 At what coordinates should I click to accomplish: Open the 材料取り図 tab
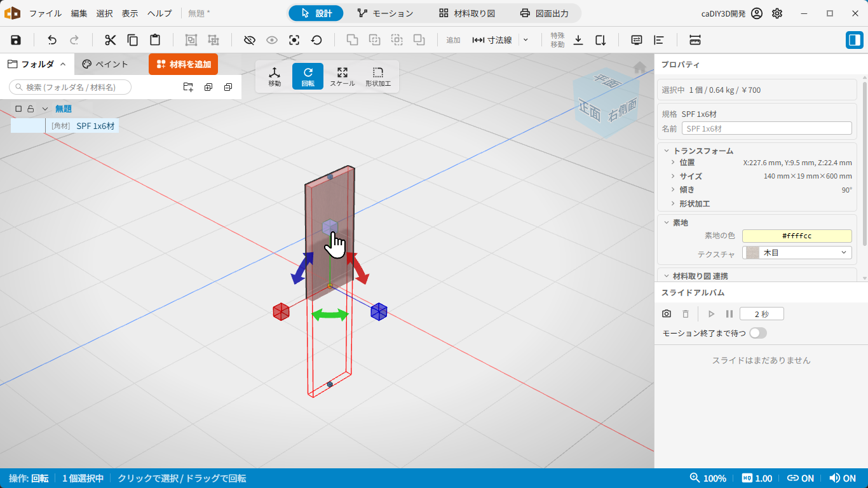[467, 13]
